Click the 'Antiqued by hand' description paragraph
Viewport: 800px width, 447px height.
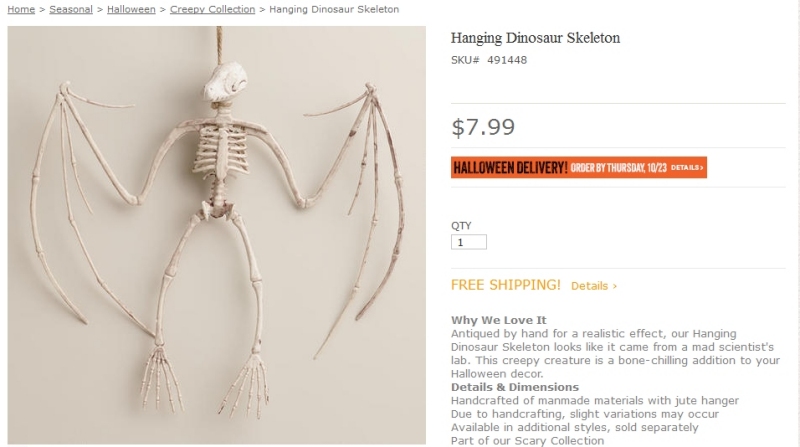coord(615,354)
